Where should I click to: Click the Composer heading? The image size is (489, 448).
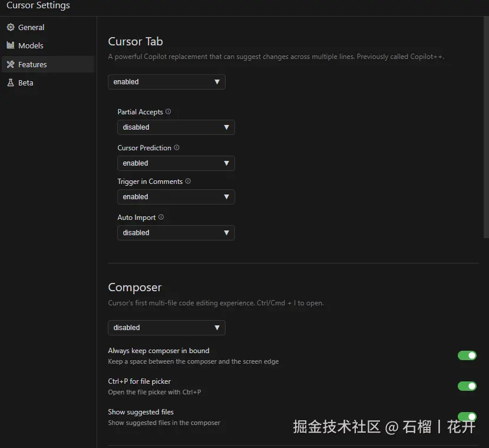point(135,287)
